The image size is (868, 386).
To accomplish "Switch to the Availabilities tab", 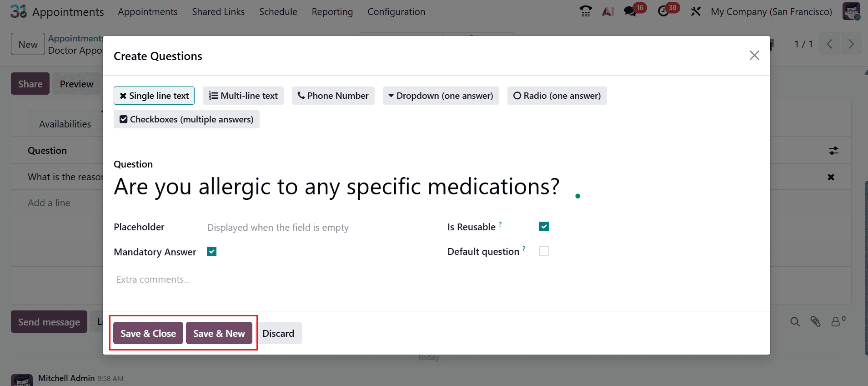I will pos(65,123).
